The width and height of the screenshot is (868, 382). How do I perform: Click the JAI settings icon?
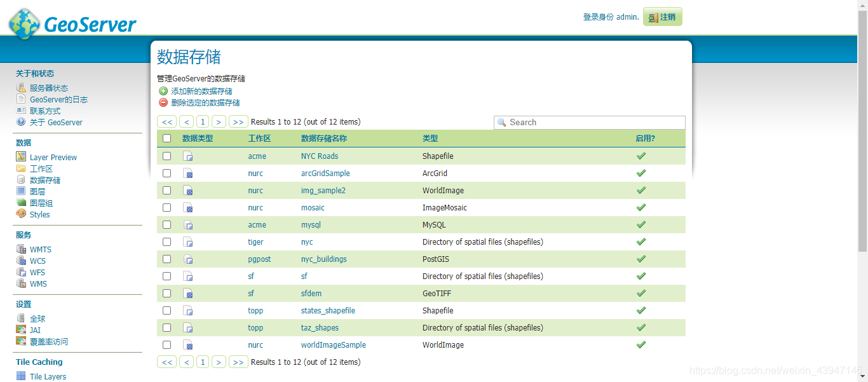[21, 330]
